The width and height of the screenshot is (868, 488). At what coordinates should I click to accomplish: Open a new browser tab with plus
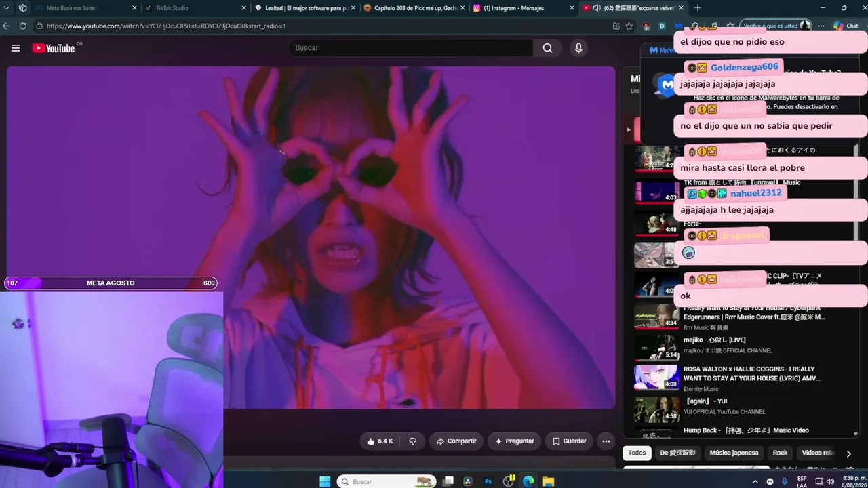pyautogui.click(x=697, y=8)
